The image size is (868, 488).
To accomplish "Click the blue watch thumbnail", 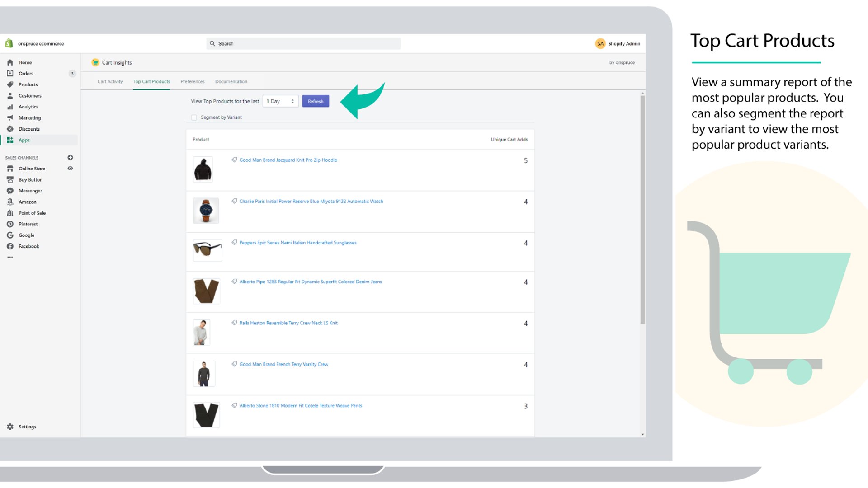I will point(206,211).
